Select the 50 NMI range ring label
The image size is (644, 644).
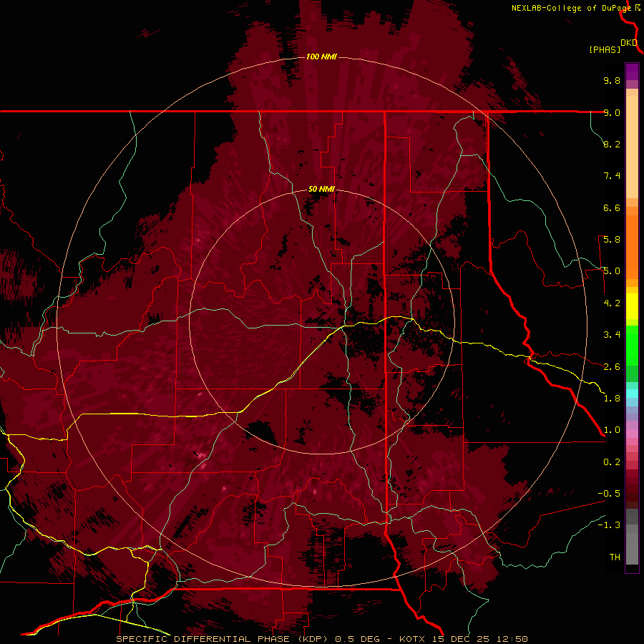pos(321,190)
